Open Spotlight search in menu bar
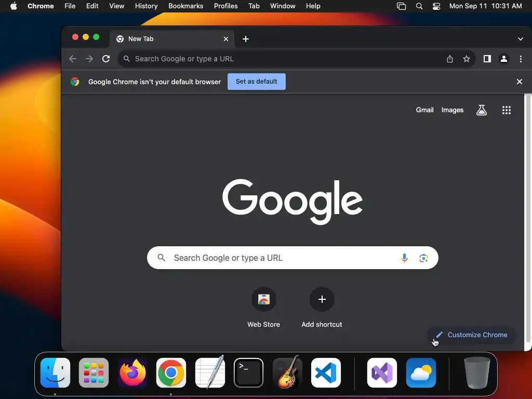This screenshot has height=399, width=532. 419,6
